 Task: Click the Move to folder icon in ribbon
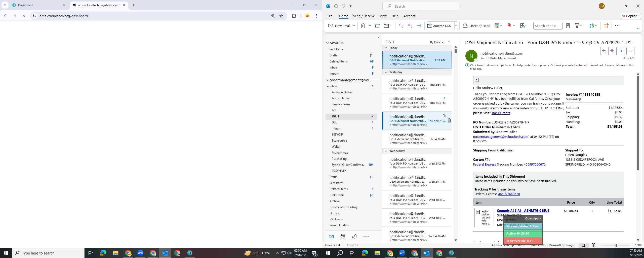click(386, 26)
